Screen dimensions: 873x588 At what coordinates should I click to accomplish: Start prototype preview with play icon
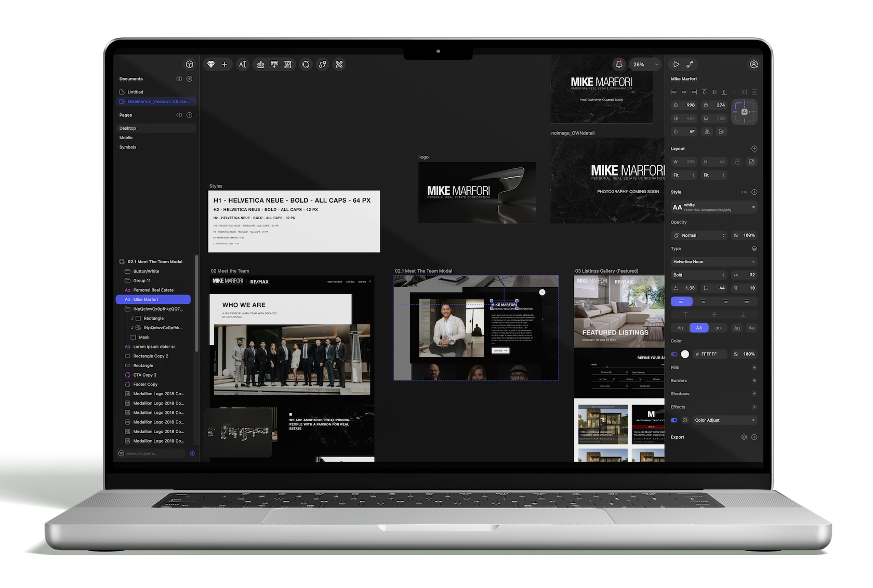click(x=676, y=64)
